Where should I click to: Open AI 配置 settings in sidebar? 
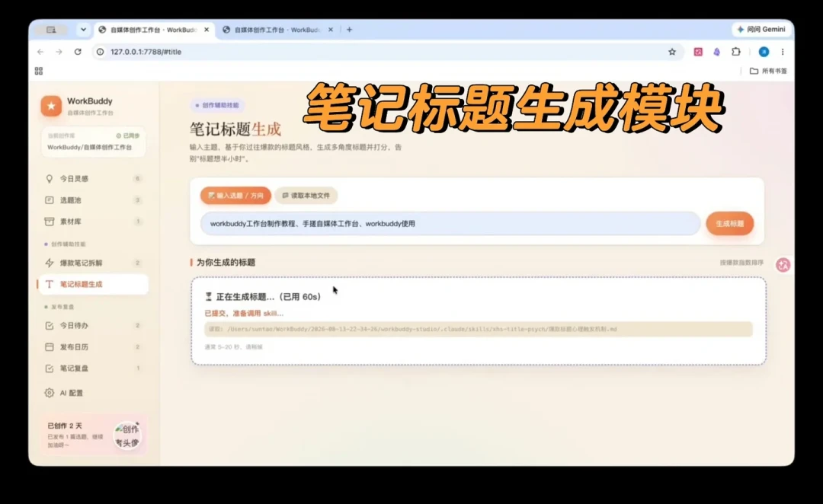93,393
